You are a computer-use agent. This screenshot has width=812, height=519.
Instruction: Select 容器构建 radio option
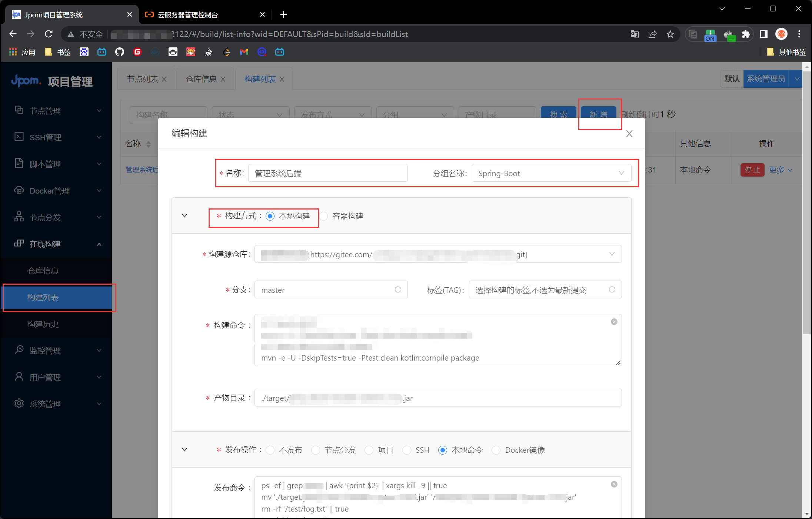coord(324,216)
